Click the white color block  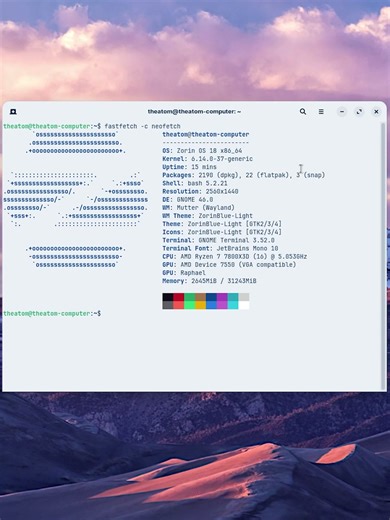244,305
